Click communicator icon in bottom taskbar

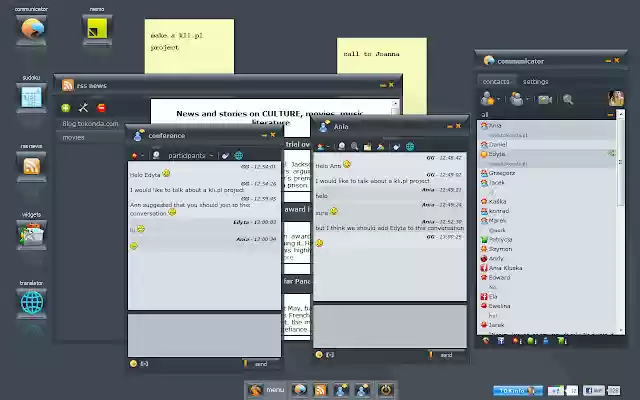click(299, 390)
